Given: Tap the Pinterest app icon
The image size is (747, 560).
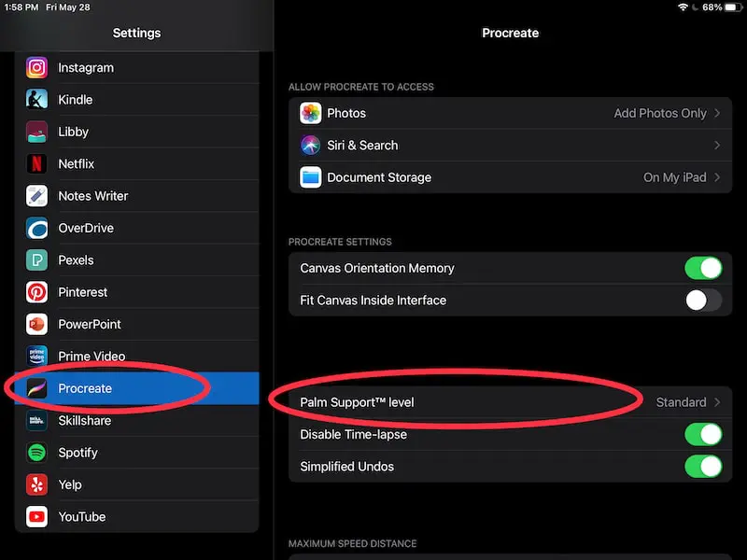Looking at the screenshot, I should click(x=36, y=292).
